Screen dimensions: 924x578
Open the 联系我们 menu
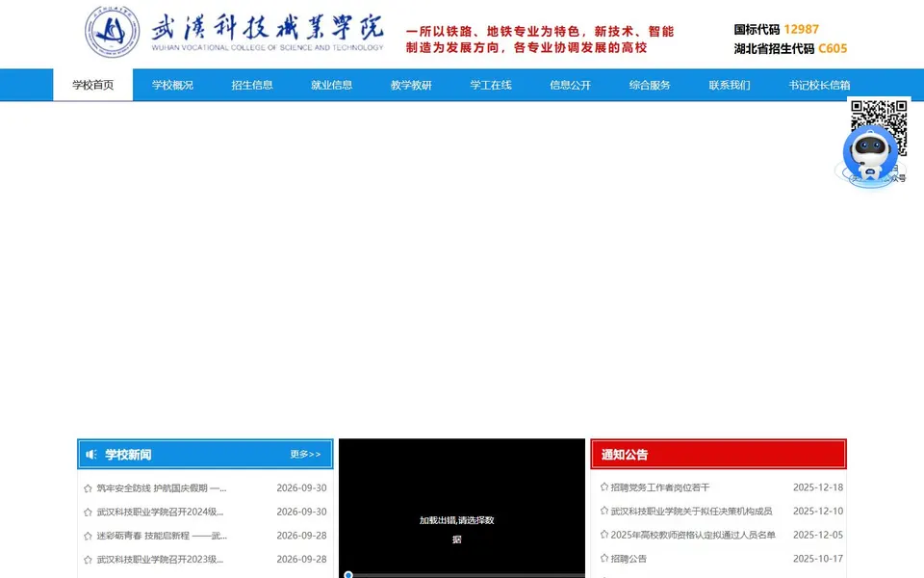[x=730, y=85]
